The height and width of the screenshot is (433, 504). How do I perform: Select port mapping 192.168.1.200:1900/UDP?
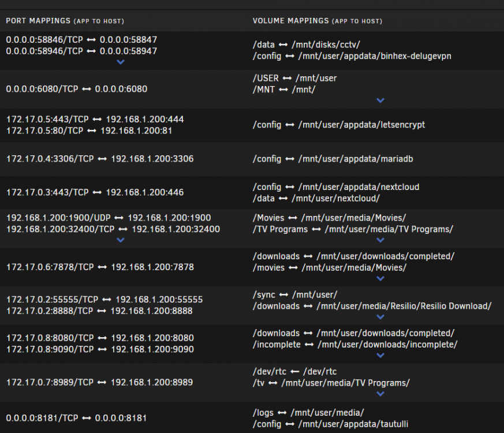(109, 218)
